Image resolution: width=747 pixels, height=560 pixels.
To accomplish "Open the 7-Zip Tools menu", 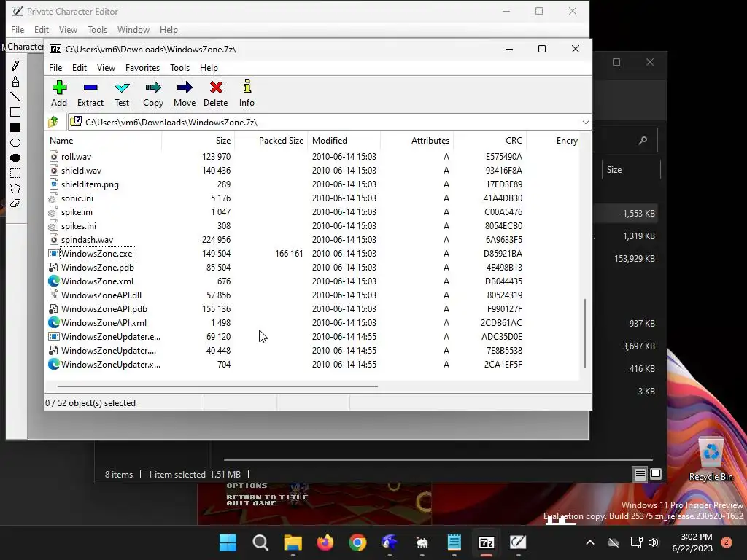I will pos(179,68).
